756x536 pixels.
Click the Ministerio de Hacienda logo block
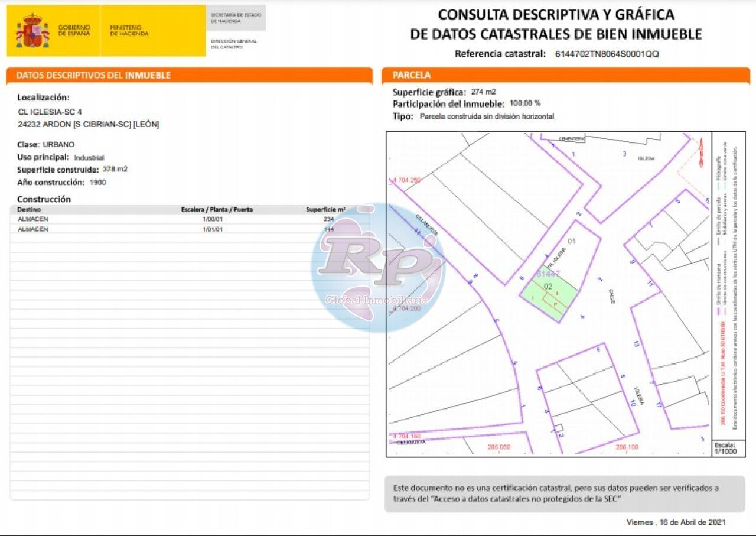[x=129, y=31]
